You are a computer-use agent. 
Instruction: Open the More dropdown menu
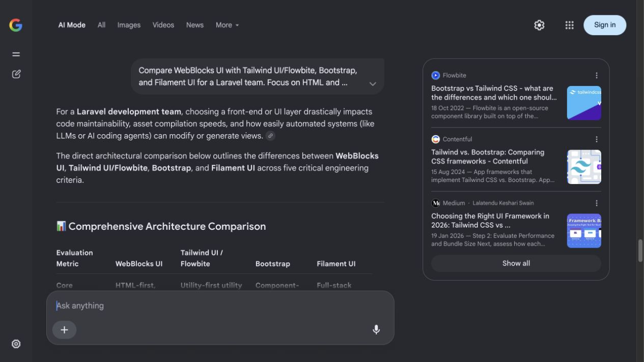pyautogui.click(x=227, y=25)
